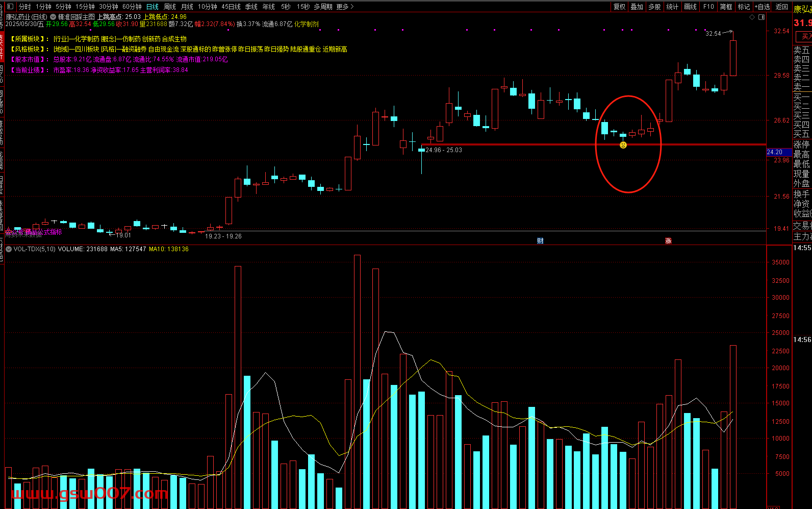Viewport: 812px width, 509px height.
Task: Click the red 涨 marker icon
Action: pos(668,241)
